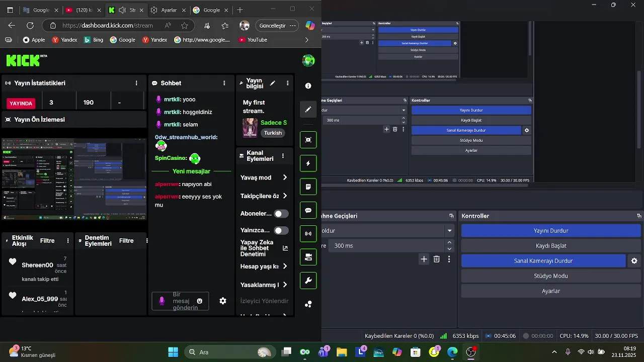Click Filtre in Etkinlik Akışı panel
644x362 pixels.
click(47, 241)
